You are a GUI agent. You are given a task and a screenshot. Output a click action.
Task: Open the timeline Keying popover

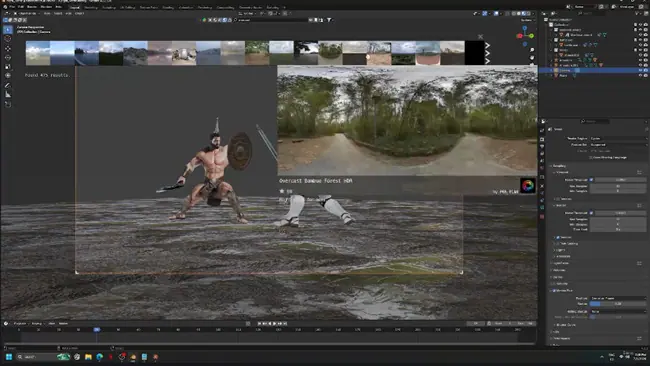pyautogui.click(x=37, y=324)
